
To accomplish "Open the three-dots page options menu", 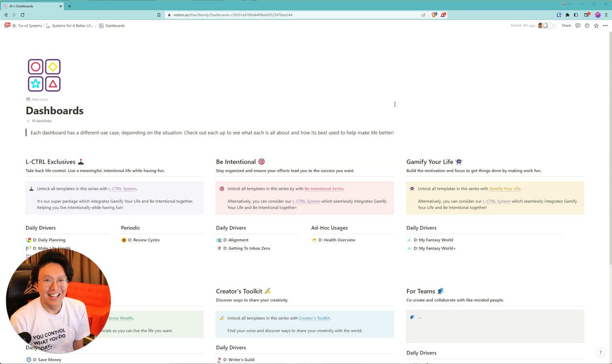I will click(605, 26).
